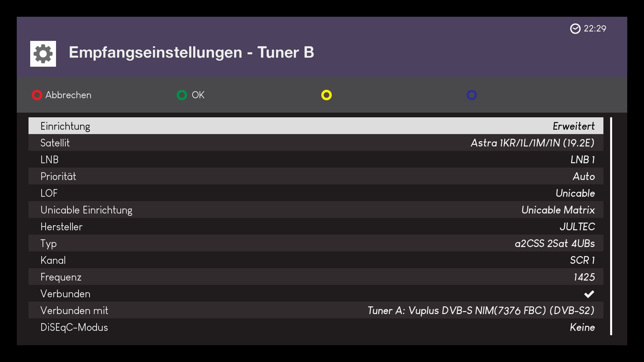Change the Einrichtung value Erweitert
This screenshot has width=644, height=362.
tap(574, 126)
